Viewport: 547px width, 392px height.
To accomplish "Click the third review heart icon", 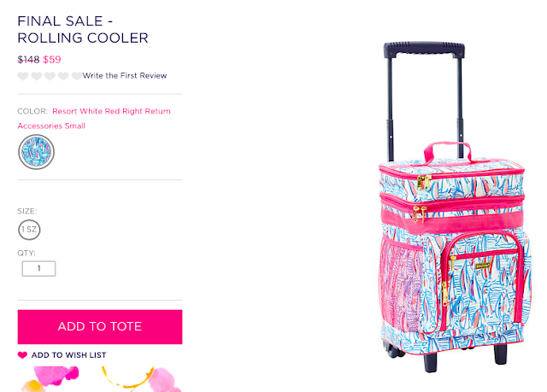I will [50, 76].
